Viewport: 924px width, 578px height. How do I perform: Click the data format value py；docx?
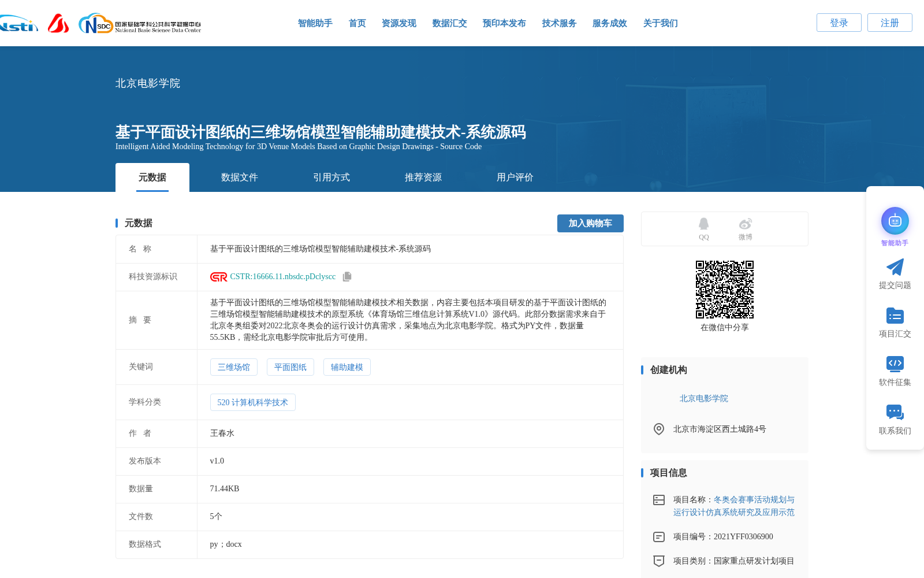point(226,544)
